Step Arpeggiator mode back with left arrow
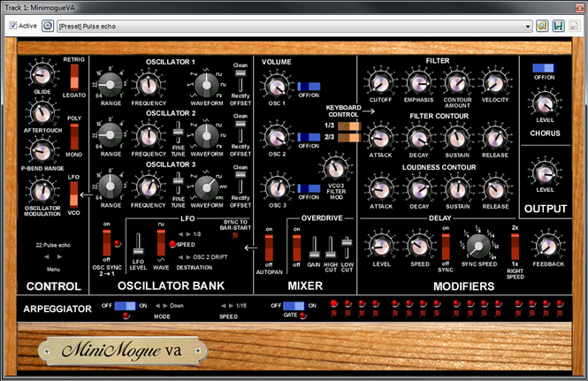Screen dimensions: 588x381 [157, 306]
